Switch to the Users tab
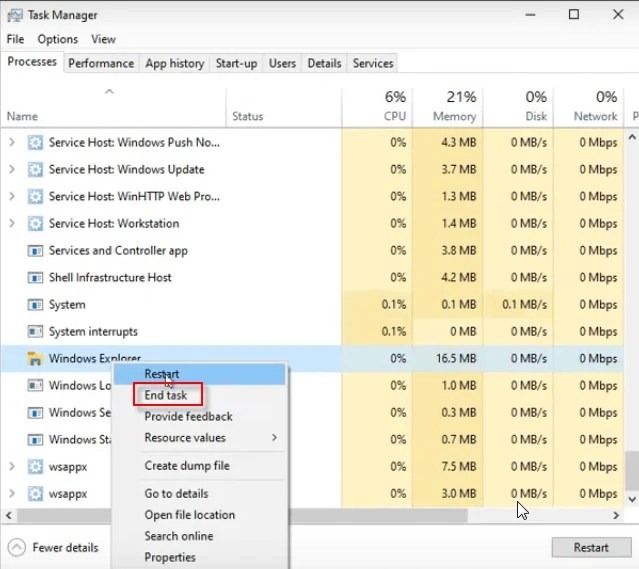 [x=282, y=63]
